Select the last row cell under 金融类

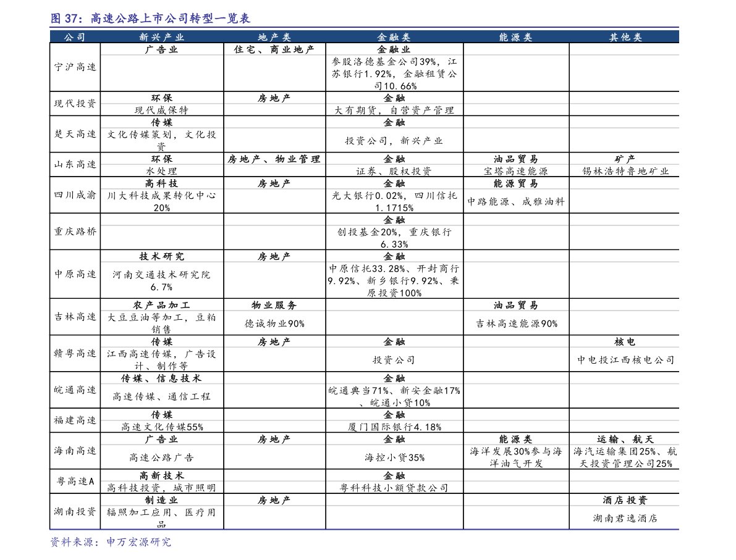(x=394, y=517)
